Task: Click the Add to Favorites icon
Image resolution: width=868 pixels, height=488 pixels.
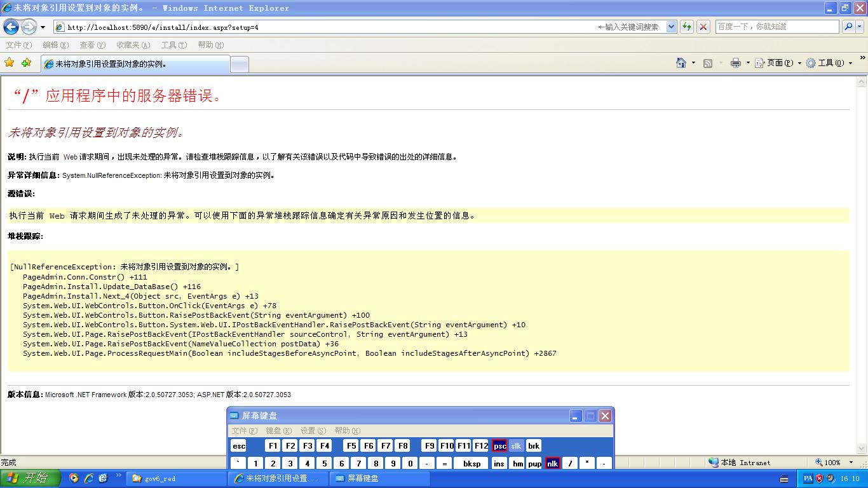Action: pyautogui.click(x=26, y=63)
